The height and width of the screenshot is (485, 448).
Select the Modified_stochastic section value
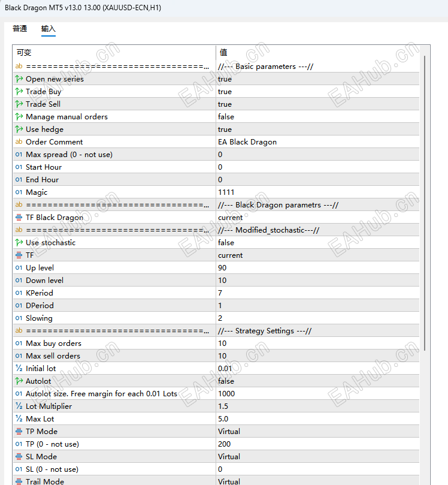268,230
